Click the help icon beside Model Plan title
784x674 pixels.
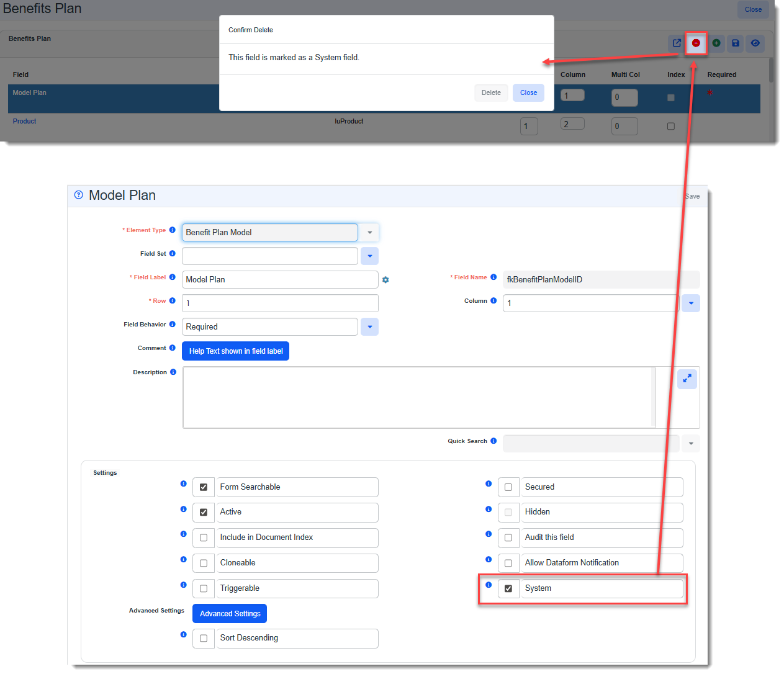(x=79, y=195)
